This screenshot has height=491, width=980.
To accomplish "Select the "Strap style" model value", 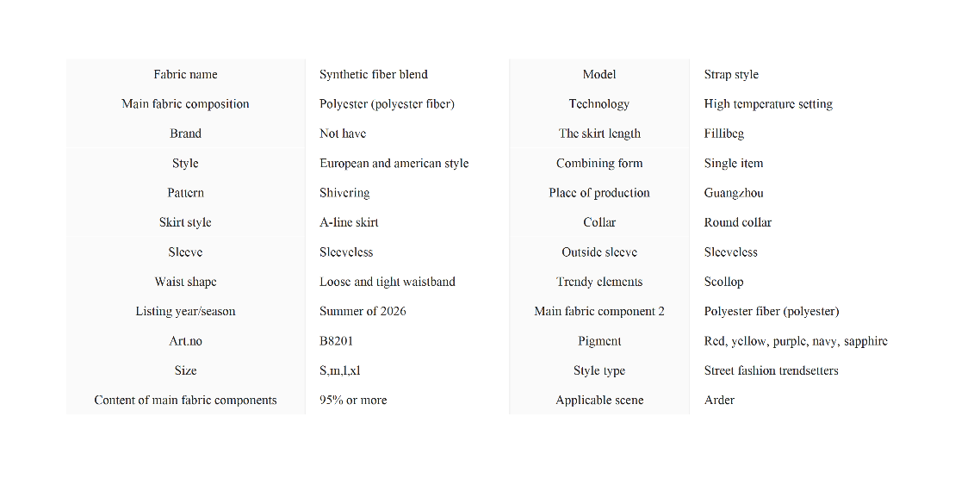I will tap(731, 75).
